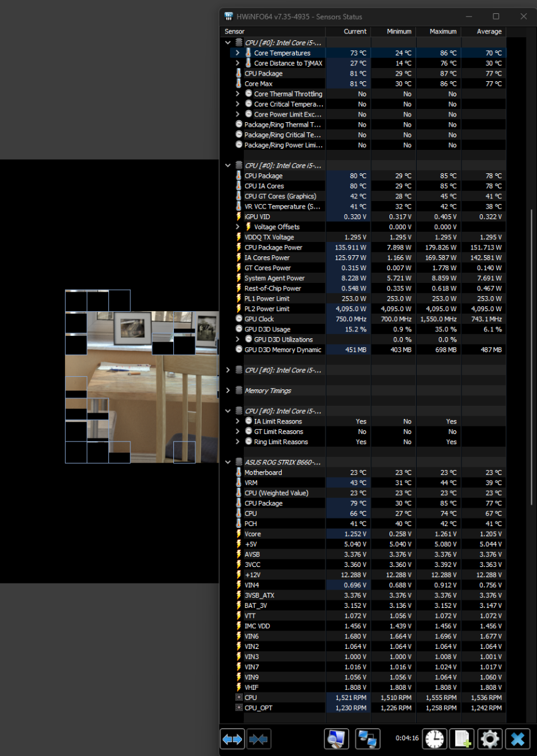
Task: Expand Core Temperatures sensor group
Action: click(x=238, y=53)
